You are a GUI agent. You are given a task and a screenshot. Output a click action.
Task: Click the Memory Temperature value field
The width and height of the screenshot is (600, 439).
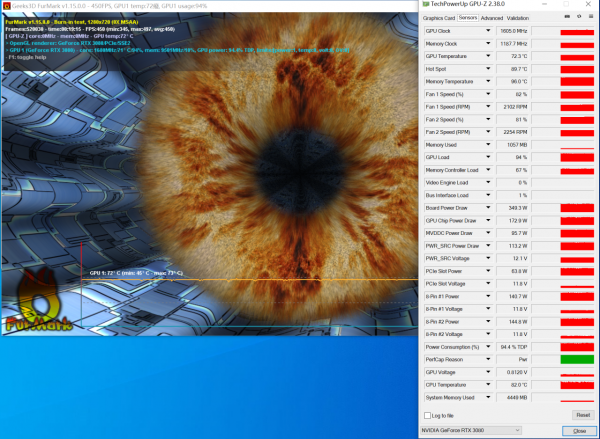pyautogui.click(x=511, y=82)
